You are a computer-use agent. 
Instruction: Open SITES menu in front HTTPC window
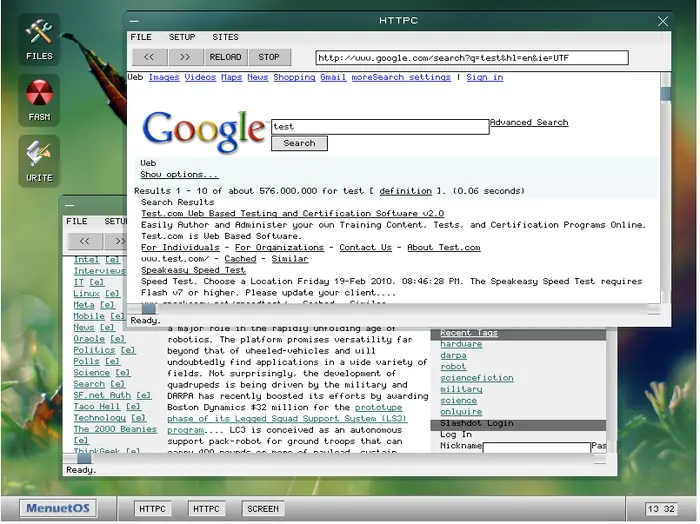coord(225,37)
